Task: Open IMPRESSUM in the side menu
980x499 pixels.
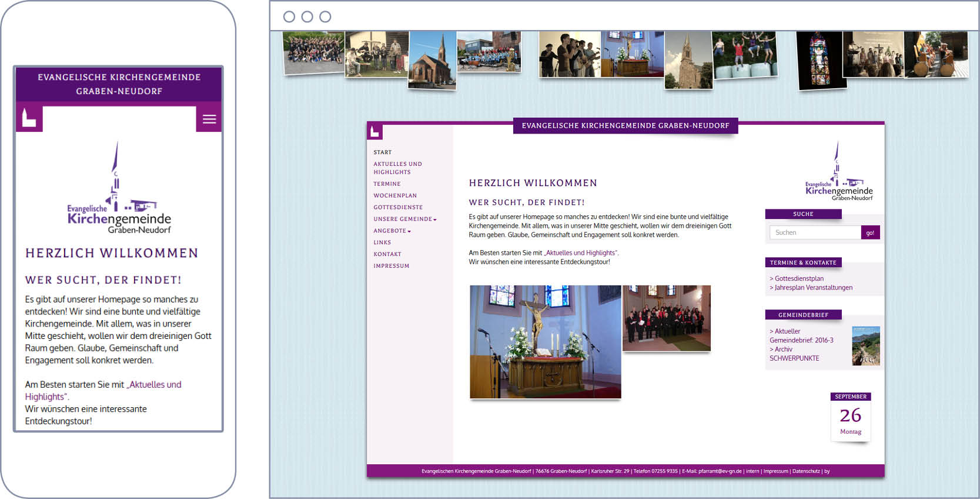Action: pyautogui.click(x=392, y=267)
